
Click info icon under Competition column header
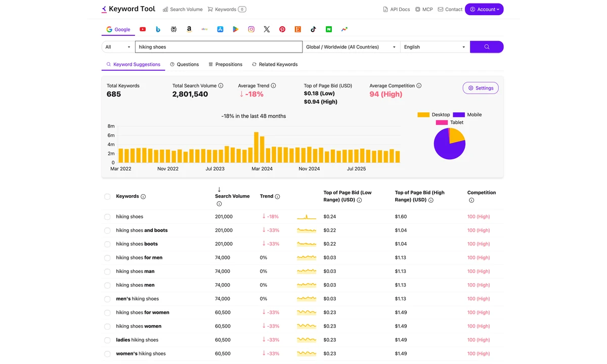[471, 200]
